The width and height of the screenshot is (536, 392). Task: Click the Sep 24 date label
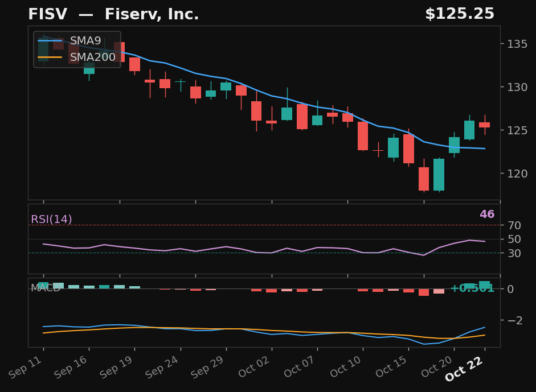point(162,367)
